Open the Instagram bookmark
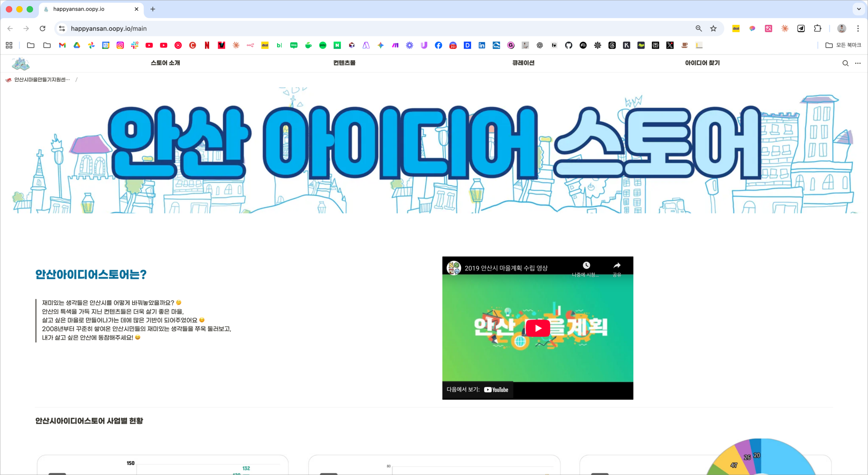This screenshot has height=475, width=868. pyautogui.click(x=120, y=45)
